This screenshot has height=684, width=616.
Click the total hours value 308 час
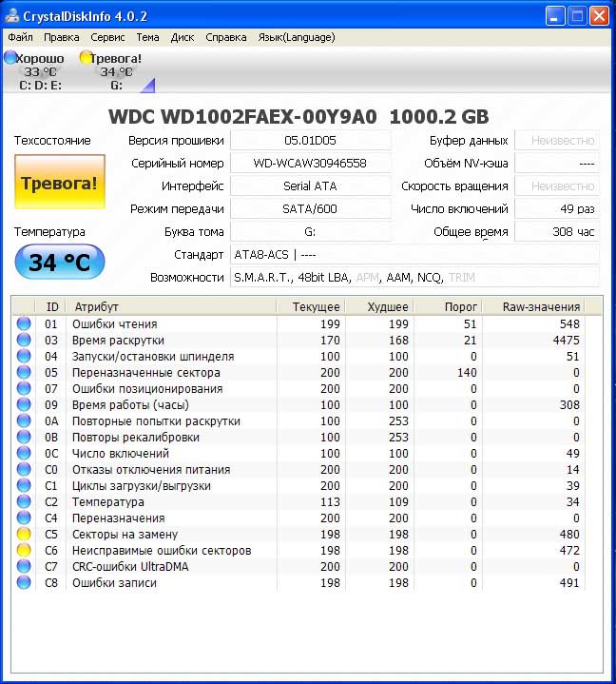[557, 231]
